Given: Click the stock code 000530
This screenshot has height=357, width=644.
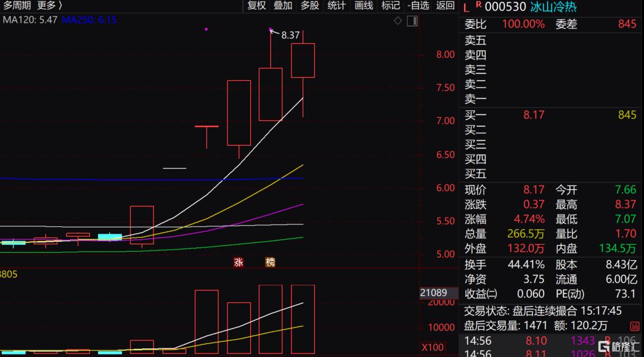Looking at the screenshot, I should (505, 7).
